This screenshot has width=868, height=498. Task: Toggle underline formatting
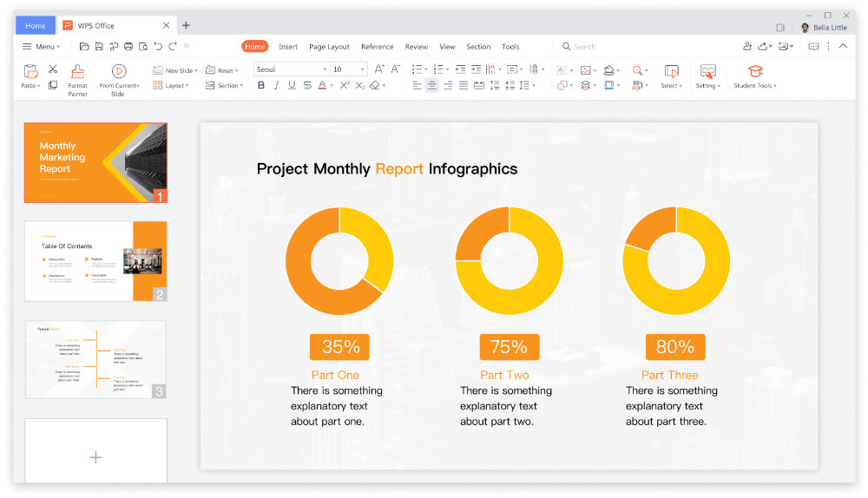point(292,85)
